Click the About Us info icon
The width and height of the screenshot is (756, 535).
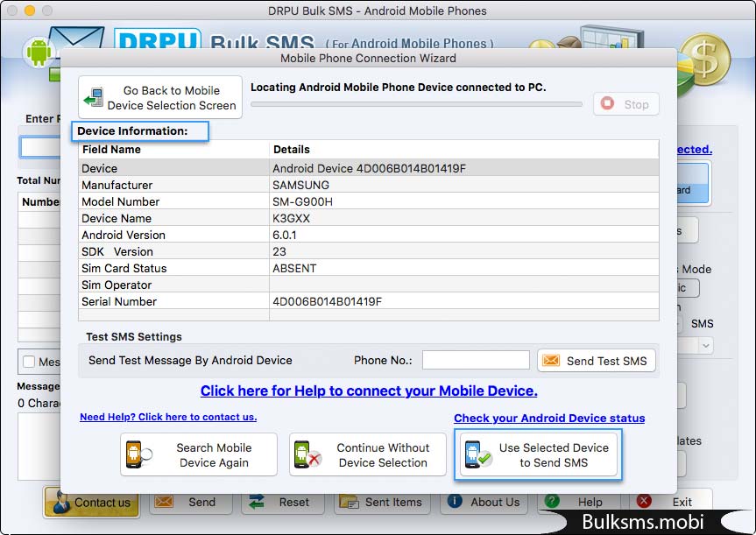pos(455,501)
